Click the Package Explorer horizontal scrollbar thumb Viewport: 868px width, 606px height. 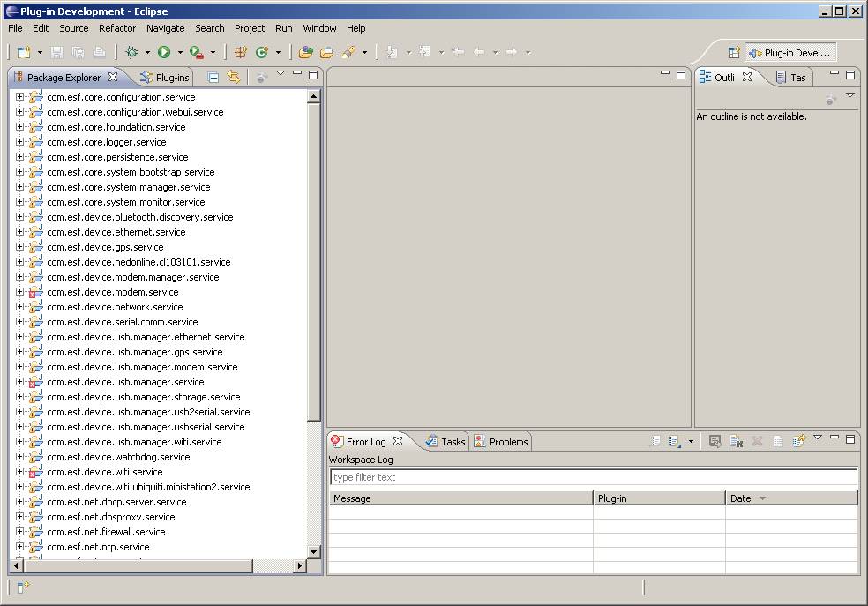pyautogui.click(x=137, y=565)
